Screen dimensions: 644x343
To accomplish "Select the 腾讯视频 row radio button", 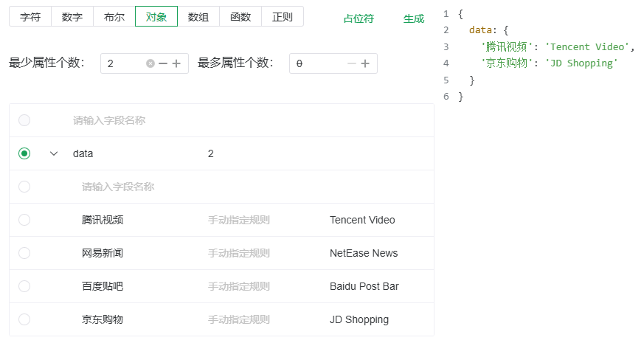I will (x=24, y=220).
